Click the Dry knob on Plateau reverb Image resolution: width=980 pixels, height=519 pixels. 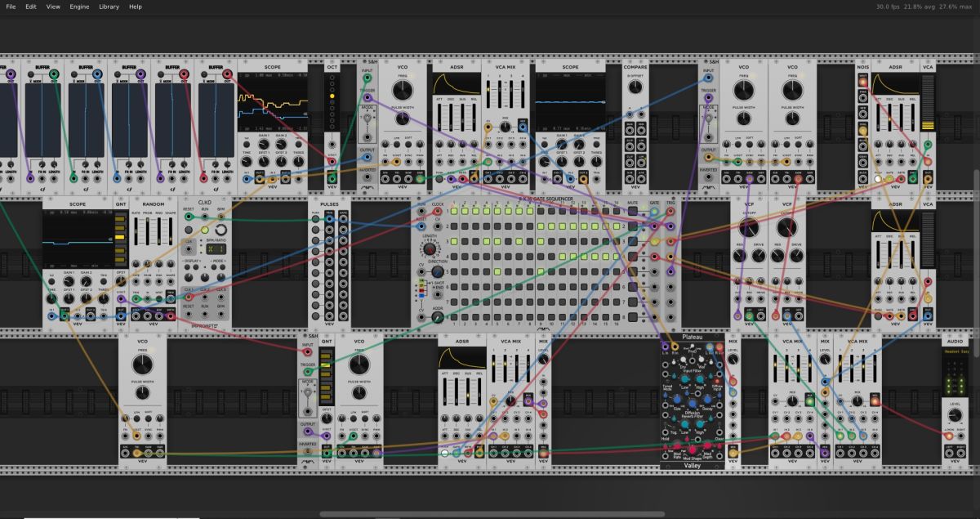tap(683, 359)
